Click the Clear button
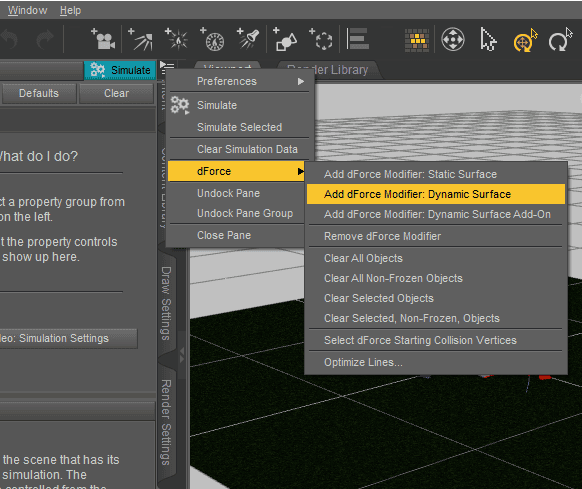582x489 pixels. click(x=117, y=93)
